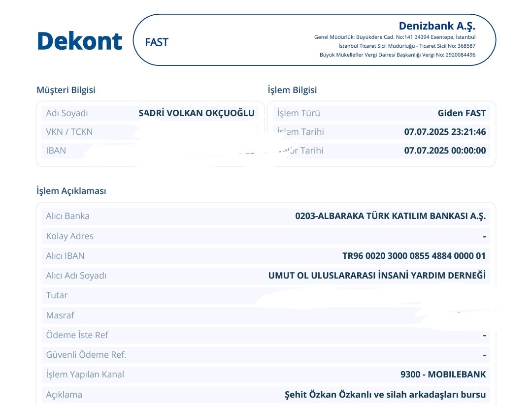Click the Müşteri Bilgisi section heading
This screenshot has height=405, width=532.
coord(66,90)
